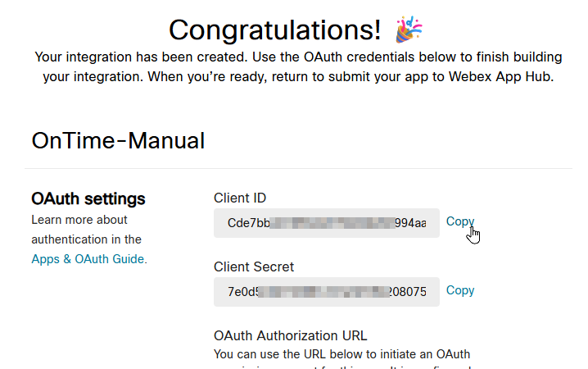The width and height of the screenshot is (588, 369).
Task: Click the blurred middle of the Client ID
Action: click(x=332, y=223)
